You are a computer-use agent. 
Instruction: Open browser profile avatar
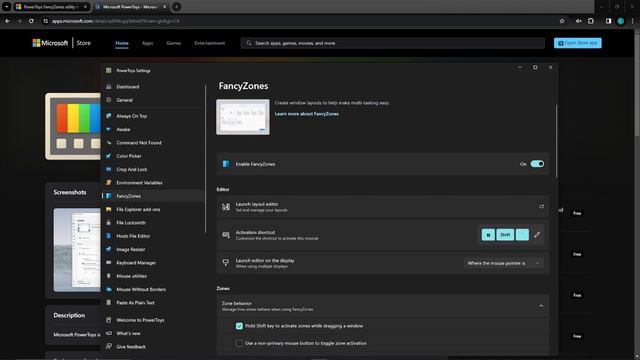pyautogui.click(x=620, y=21)
